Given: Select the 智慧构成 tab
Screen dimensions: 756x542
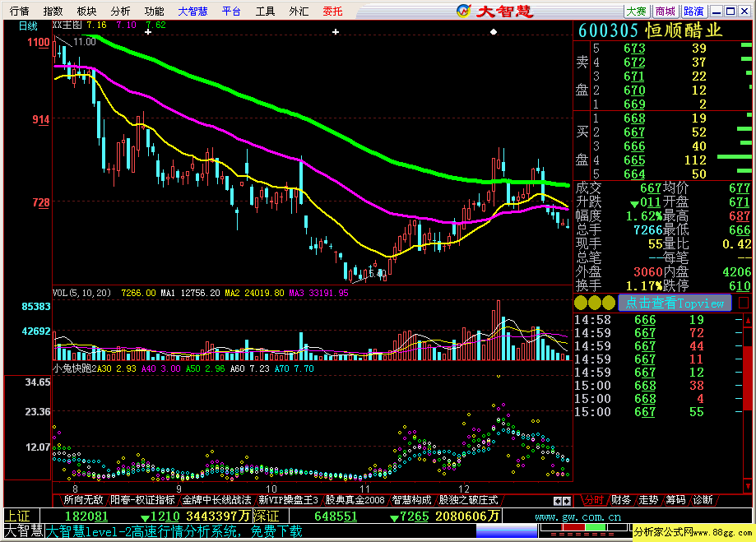Looking at the screenshot, I should 411,500.
